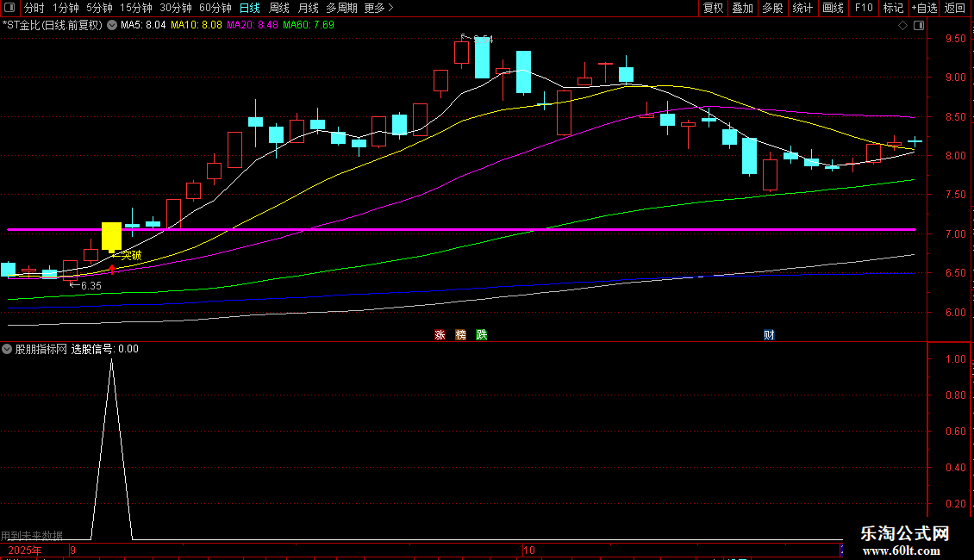Image resolution: width=974 pixels, height=560 pixels.
Task: Click the *ST金比 chart title
Action: pos(53,25)
